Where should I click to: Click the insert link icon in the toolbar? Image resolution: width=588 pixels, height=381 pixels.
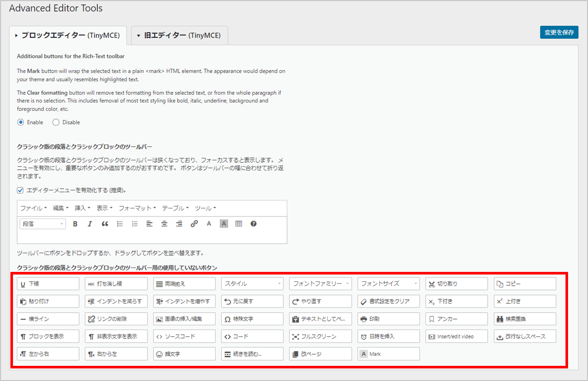click(194, 223)
